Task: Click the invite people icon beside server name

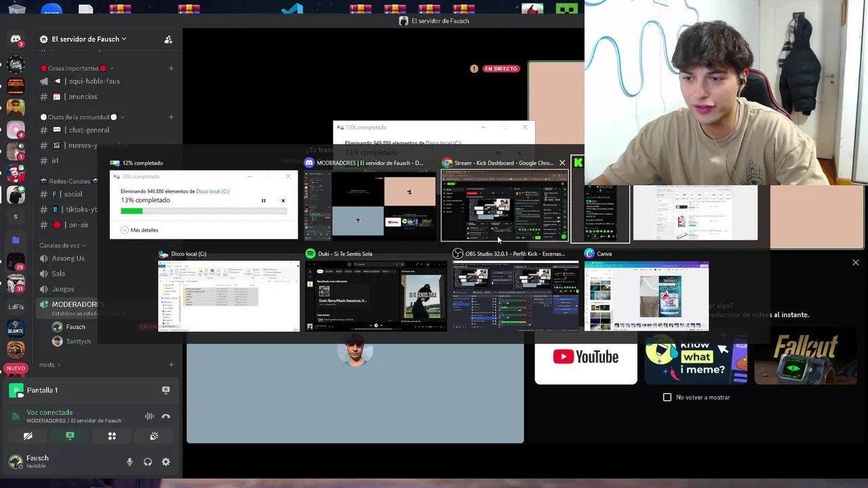Action: coord(168,39)
